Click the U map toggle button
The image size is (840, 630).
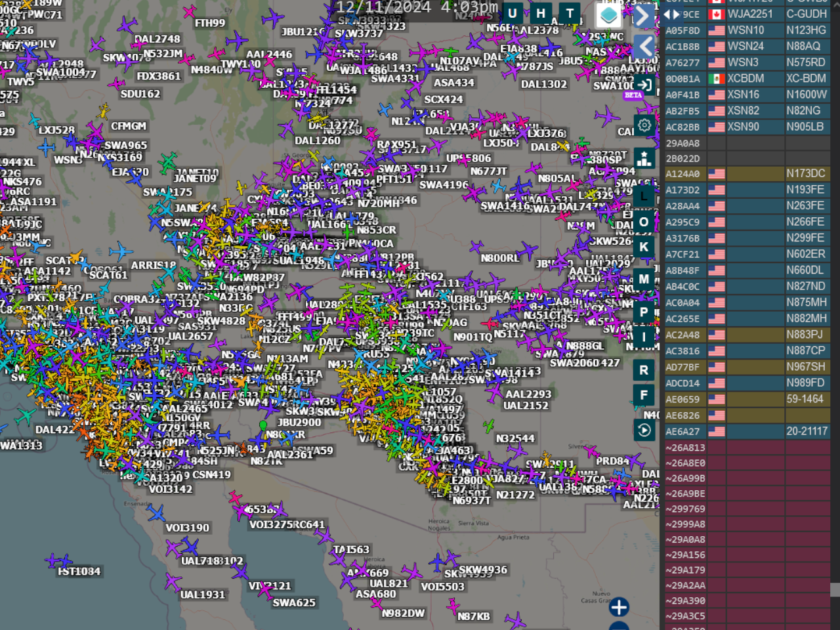click(513, 14)
